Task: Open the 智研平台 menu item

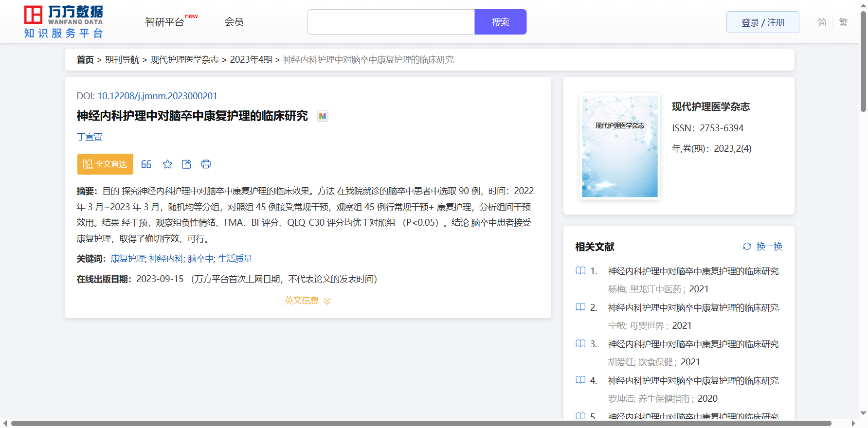Action: tap(165, 22)
